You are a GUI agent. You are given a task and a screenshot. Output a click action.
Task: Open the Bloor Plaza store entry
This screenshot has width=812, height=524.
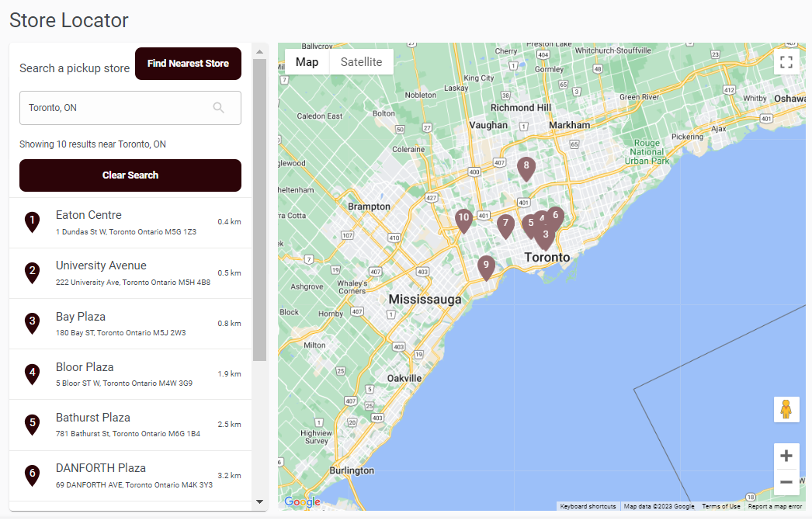click(130, 374)
